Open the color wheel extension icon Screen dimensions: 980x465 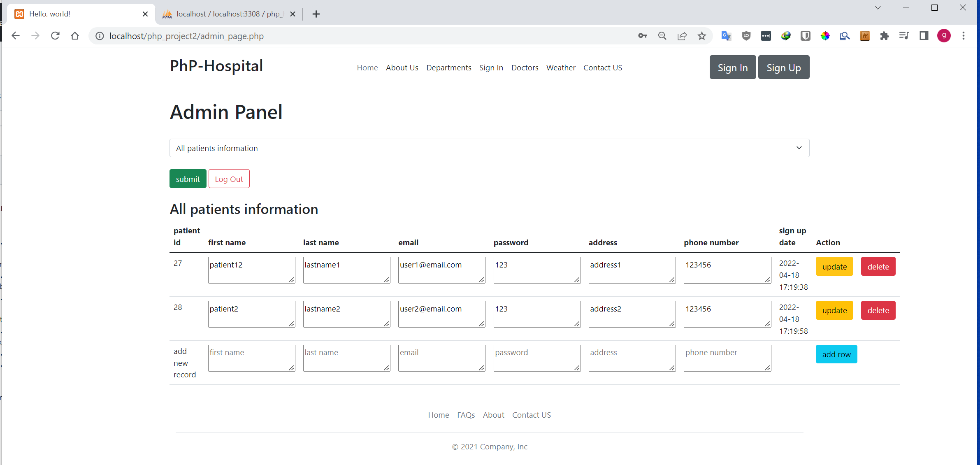point(825,36)
